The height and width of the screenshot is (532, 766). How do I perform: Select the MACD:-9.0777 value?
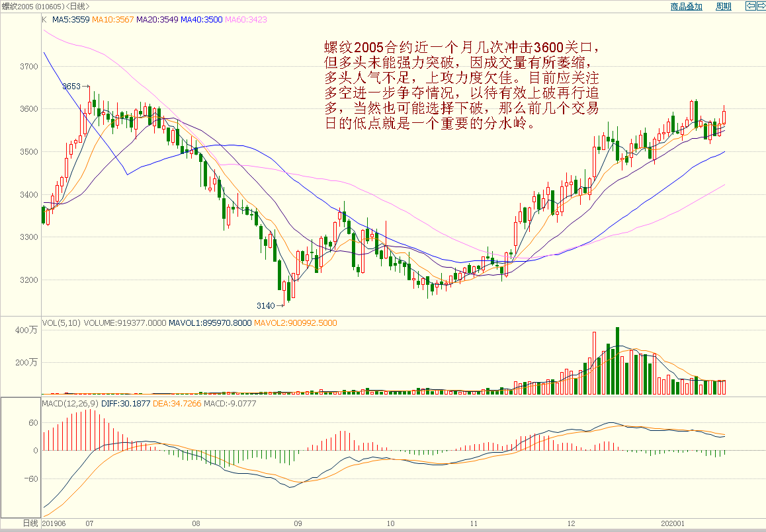click(230, 403)
